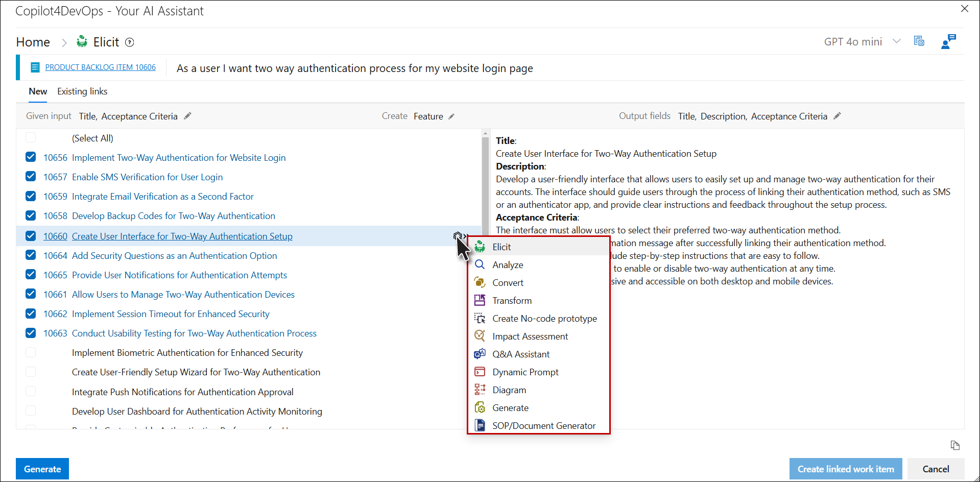Open the user feedback chat icon

coord(948,41)
